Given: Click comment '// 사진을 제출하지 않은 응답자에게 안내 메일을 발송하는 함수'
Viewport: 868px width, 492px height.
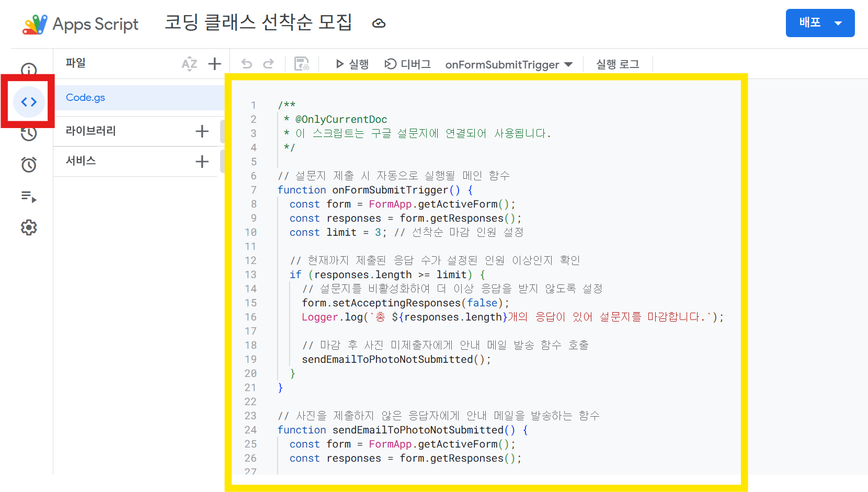Looking at the screenshot, I should [x=439, y=416].
